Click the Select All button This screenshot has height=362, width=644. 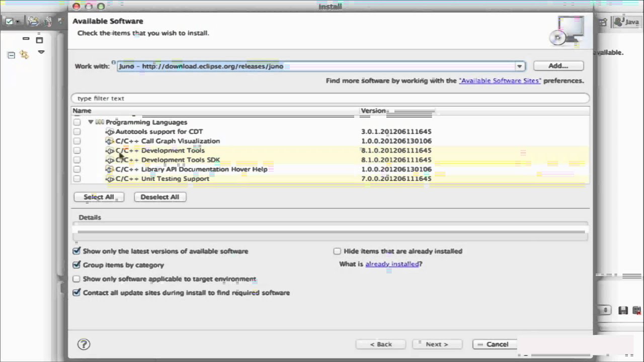99,197
